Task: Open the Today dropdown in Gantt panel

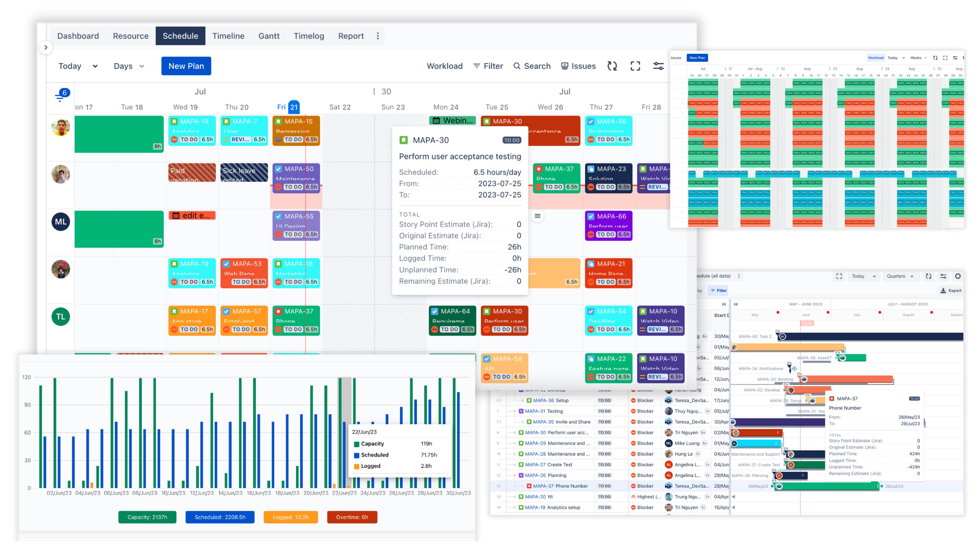Action: [x=864, y=276]
